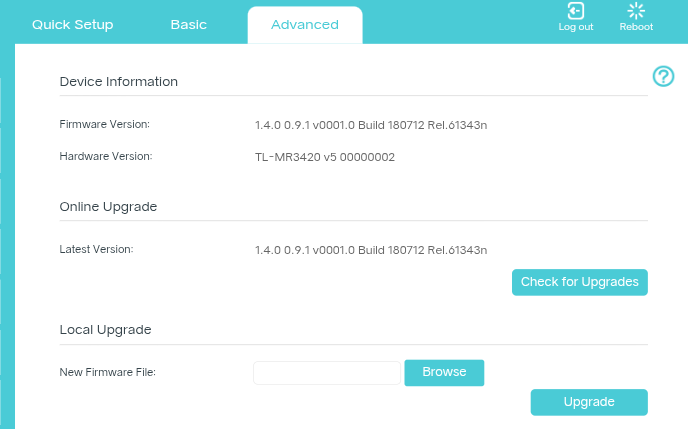Click the Online Upgrade section heading
The image size is (688, 429).
pyautogui.click(x=108, y=207)
